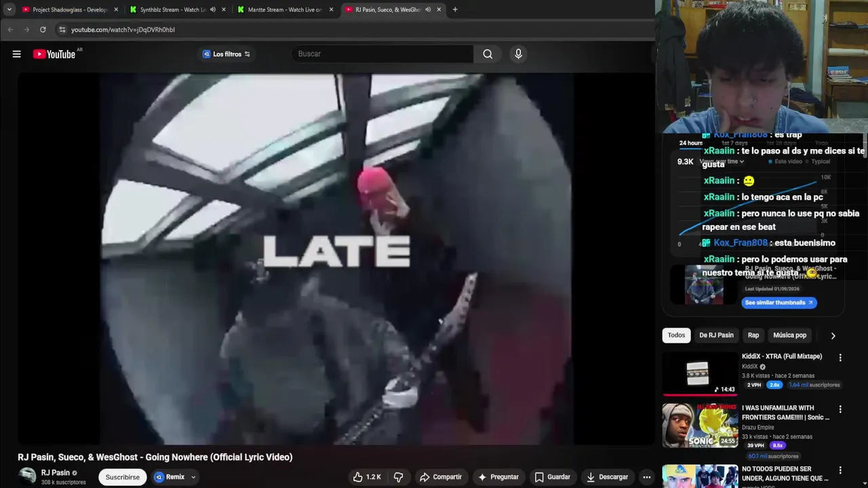
Task: Open the RJ Pasin channel avatar
Action: [27, 476]
